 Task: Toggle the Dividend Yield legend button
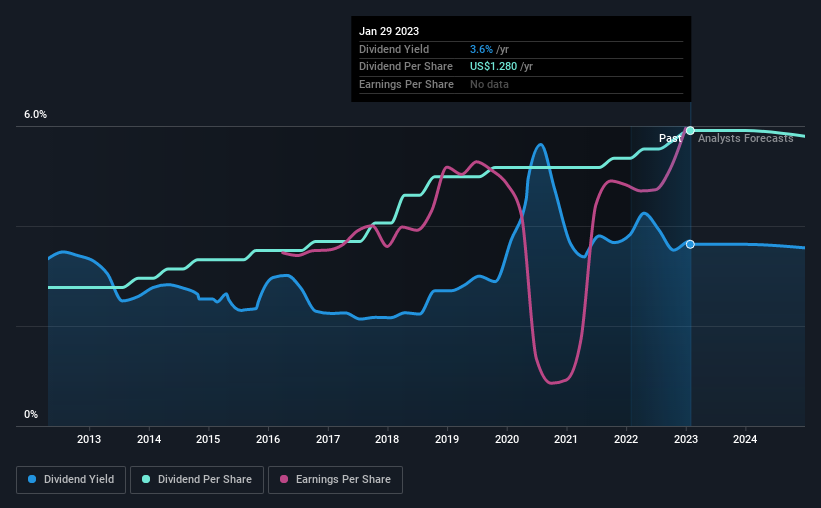[x=71, y=480]
